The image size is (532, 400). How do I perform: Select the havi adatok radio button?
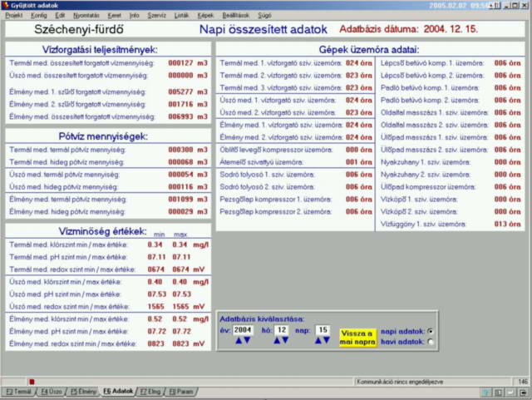(x=431, y=342)
